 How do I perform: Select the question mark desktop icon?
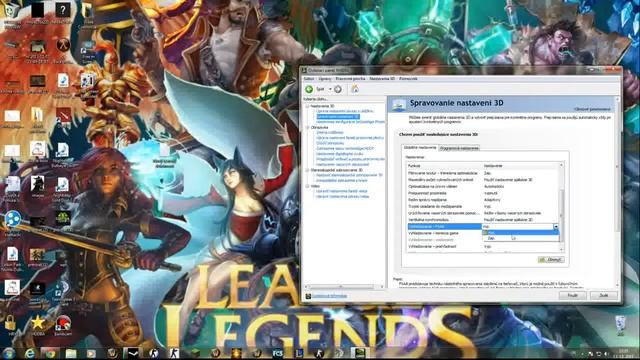[x=62, y=11]
